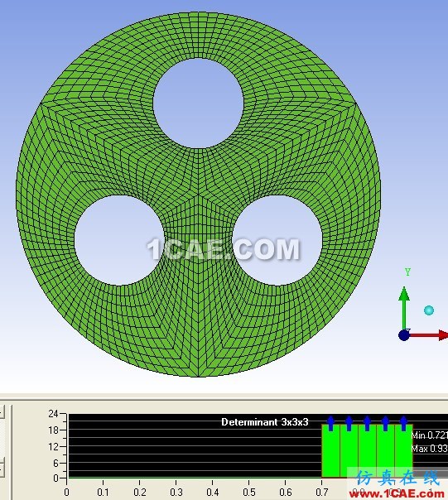The height and width of the screenshot is (500, 448).
Task: Select the middle green histogram bar
Action: pos(368,451)
